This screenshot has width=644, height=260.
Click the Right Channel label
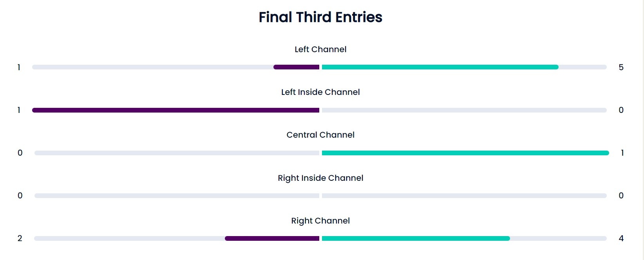(320, 221)
